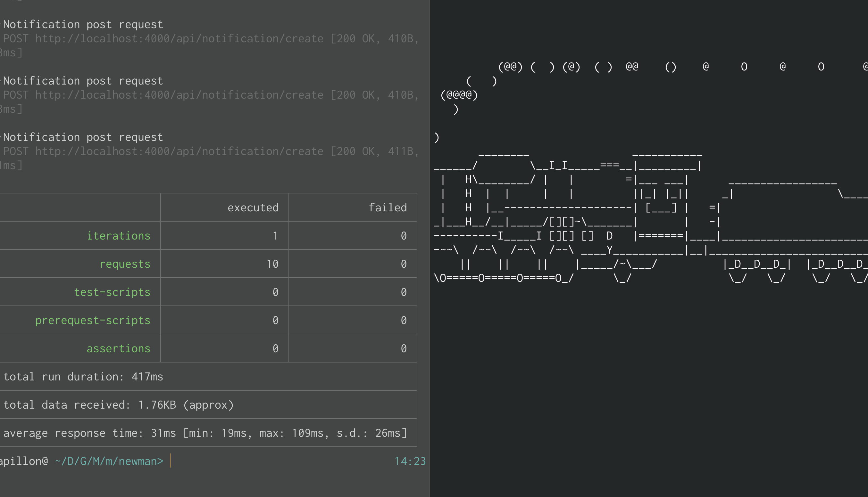Click the (@@@@) smoke puff in ASCII train
This screenshot has width=868, height=497.
pos(459,94)
